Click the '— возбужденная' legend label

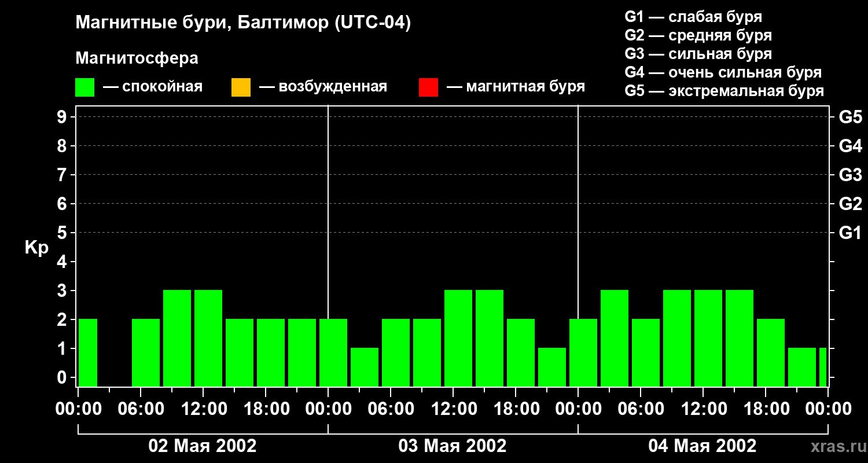coord(323,87)
